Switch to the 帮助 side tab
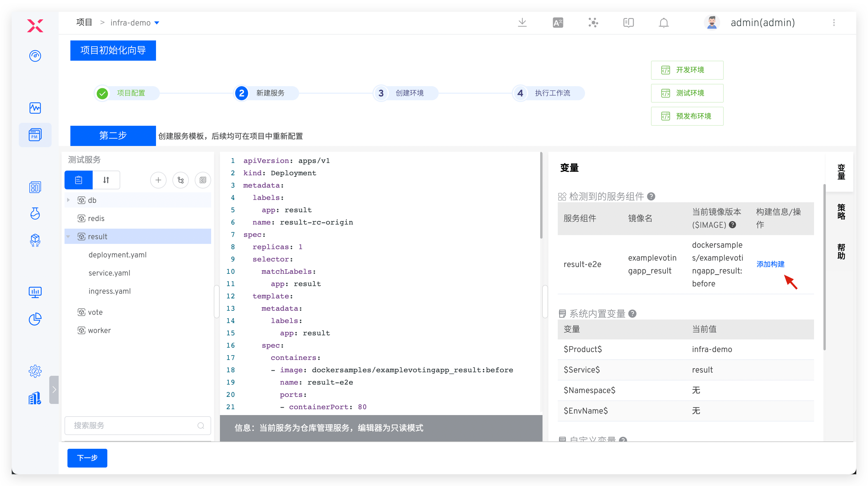 pyautogui.click(x=841, y=251)
